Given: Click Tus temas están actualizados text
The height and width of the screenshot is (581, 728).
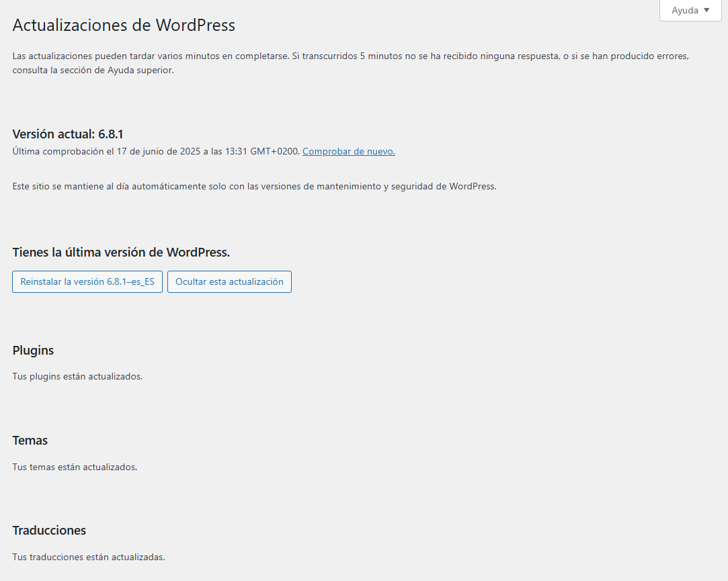Looking at the screenshot, I should coord(75,467).
